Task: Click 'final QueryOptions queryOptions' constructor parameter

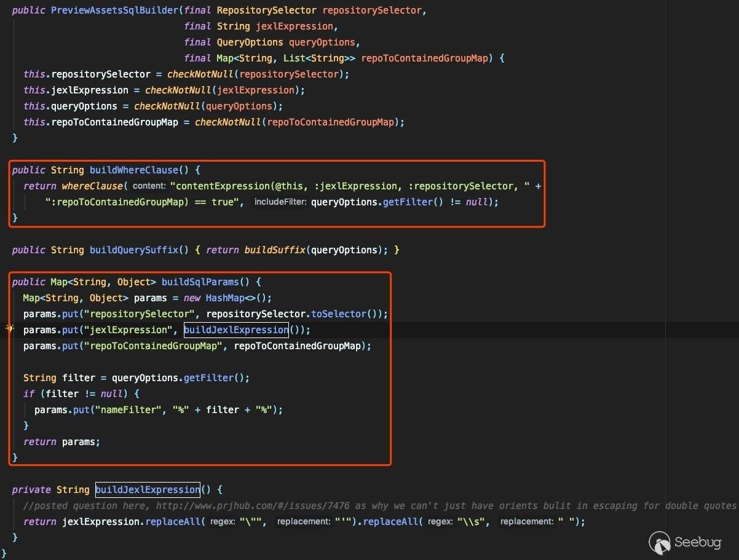Action: click(x=269, y=42)
